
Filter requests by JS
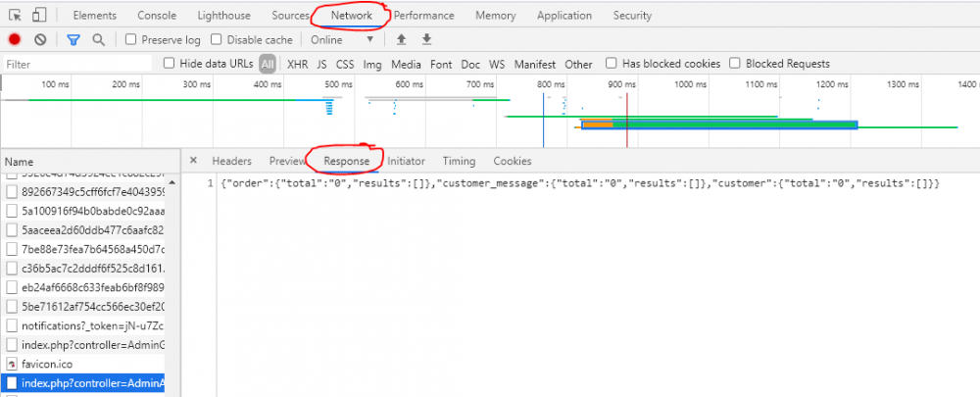pyautogui.click(x=321, y=64)
